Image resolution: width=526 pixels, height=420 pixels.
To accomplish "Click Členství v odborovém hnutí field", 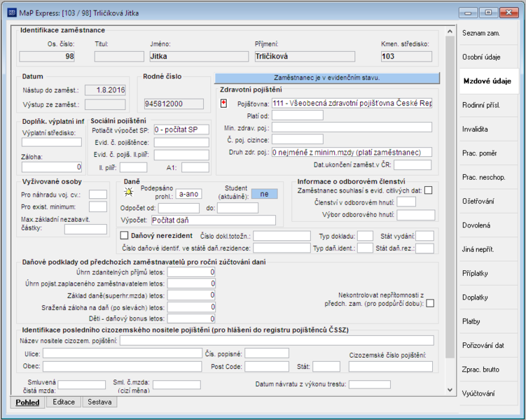I will tap(406, 202).
